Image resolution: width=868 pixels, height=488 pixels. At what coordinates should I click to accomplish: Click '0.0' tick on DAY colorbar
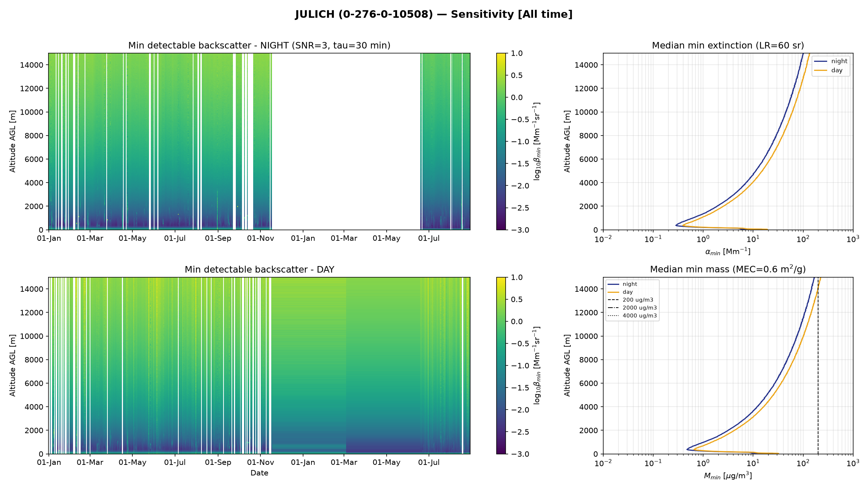coord(517,321)
